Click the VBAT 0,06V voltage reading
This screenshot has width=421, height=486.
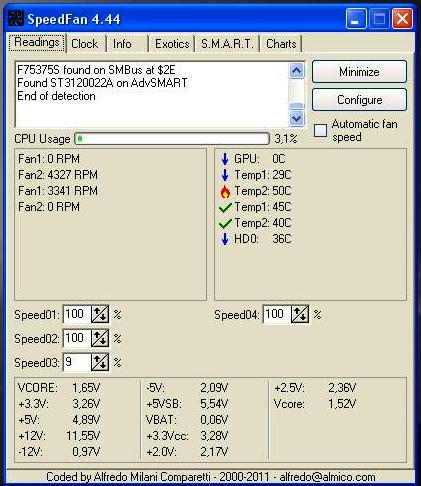coord(187,420)
